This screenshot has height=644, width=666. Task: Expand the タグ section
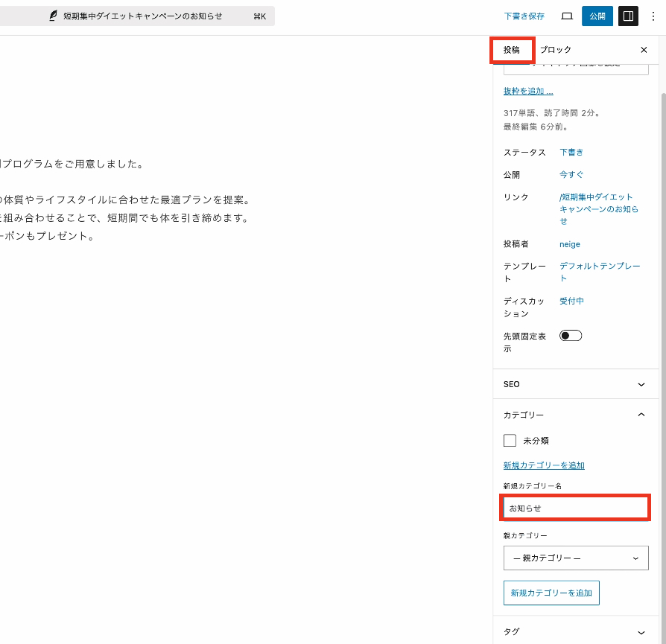(641, 631)
